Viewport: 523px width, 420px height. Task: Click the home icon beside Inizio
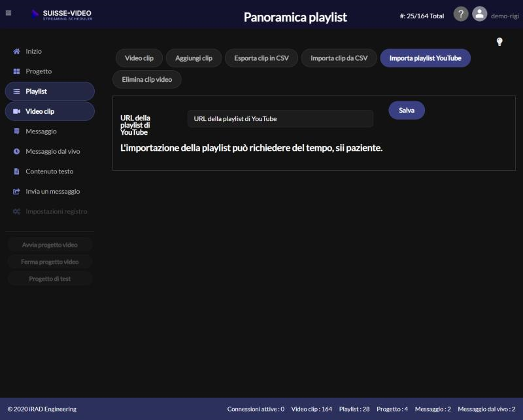pos(16,52)
